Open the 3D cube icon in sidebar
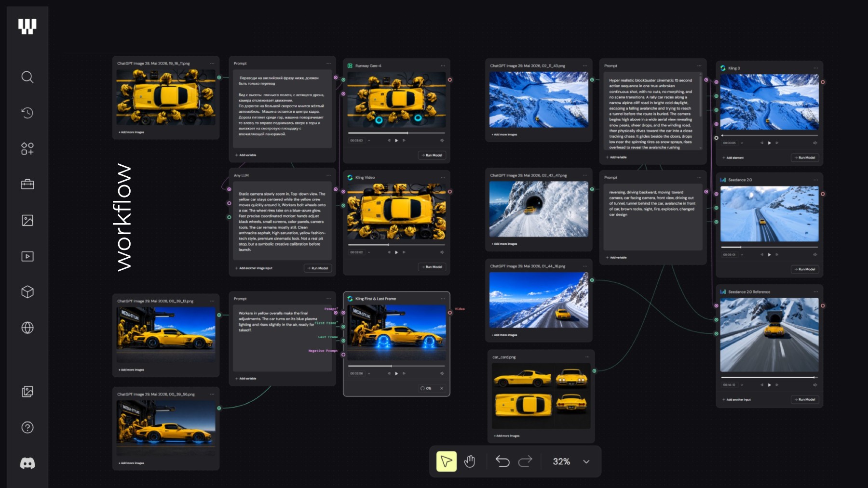The image size is (868, 488). [x=27, y=292]
